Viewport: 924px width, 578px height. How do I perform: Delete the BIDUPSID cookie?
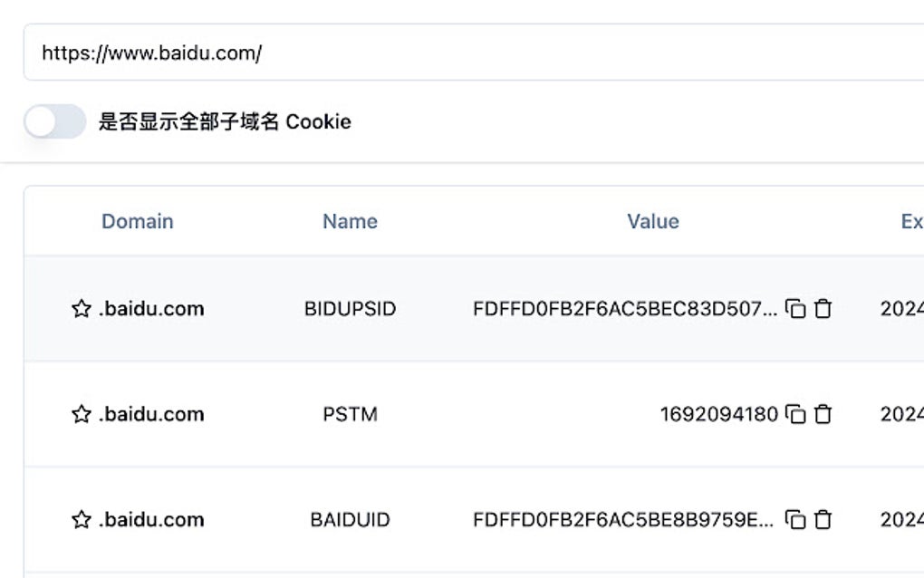pyautogui.click(x=823, y=309)
